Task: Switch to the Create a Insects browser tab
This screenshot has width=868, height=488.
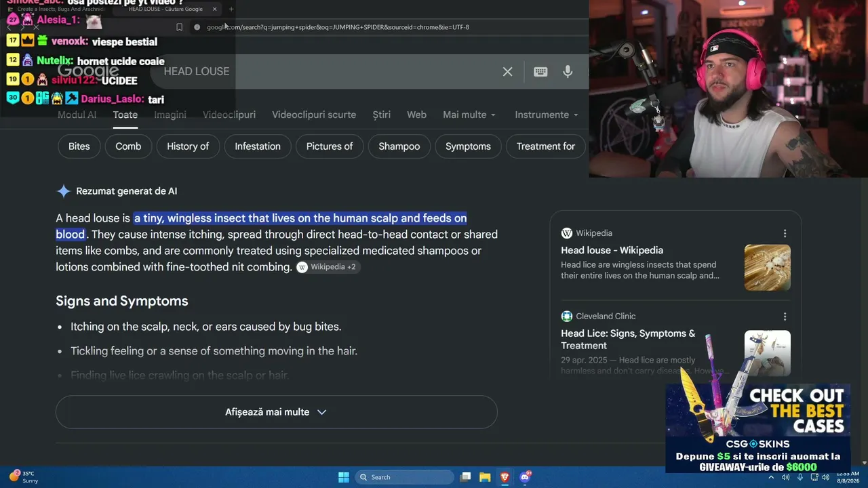Action: pyautogui.click(x=58, y=9)
